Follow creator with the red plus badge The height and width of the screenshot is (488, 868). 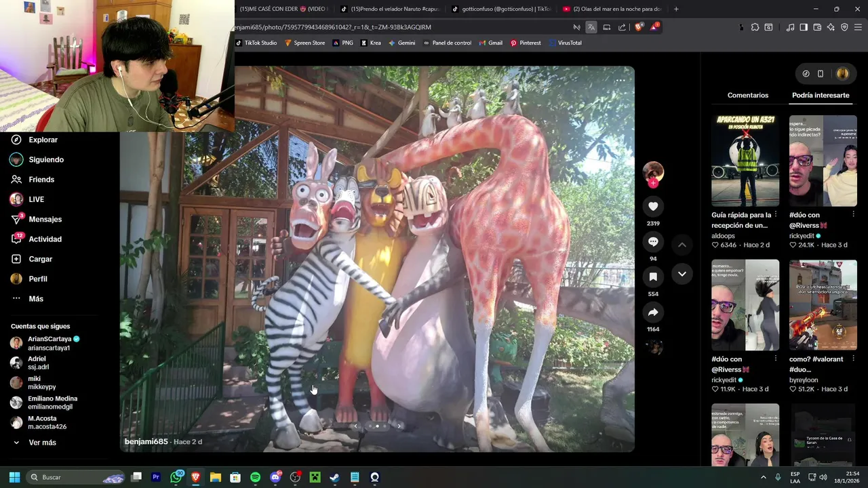pos(653,183)
